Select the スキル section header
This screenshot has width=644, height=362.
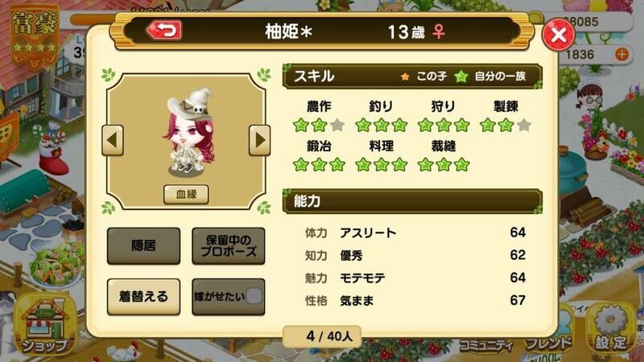[412, 76]
